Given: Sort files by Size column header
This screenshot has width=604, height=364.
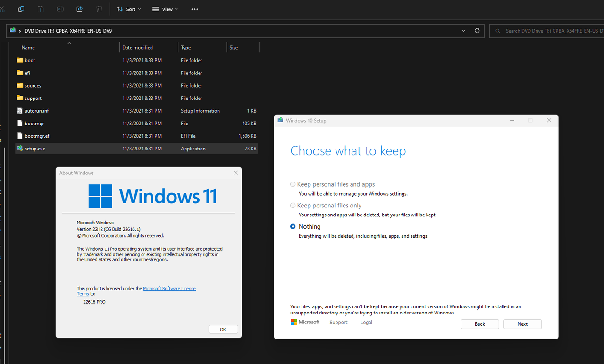Looking at the screenshot, I should coord(234,48).
